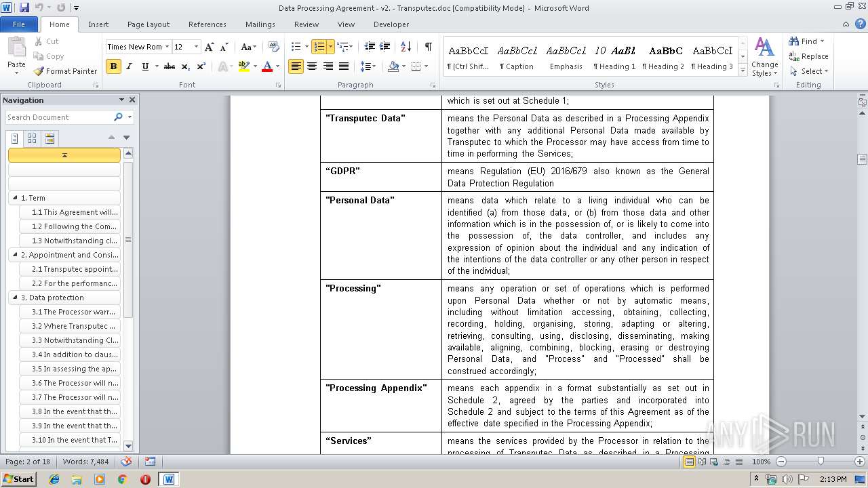Screen dimensions: 868x488
Task: Switch to the Insert tab
Action: click(x=98, y=24)
